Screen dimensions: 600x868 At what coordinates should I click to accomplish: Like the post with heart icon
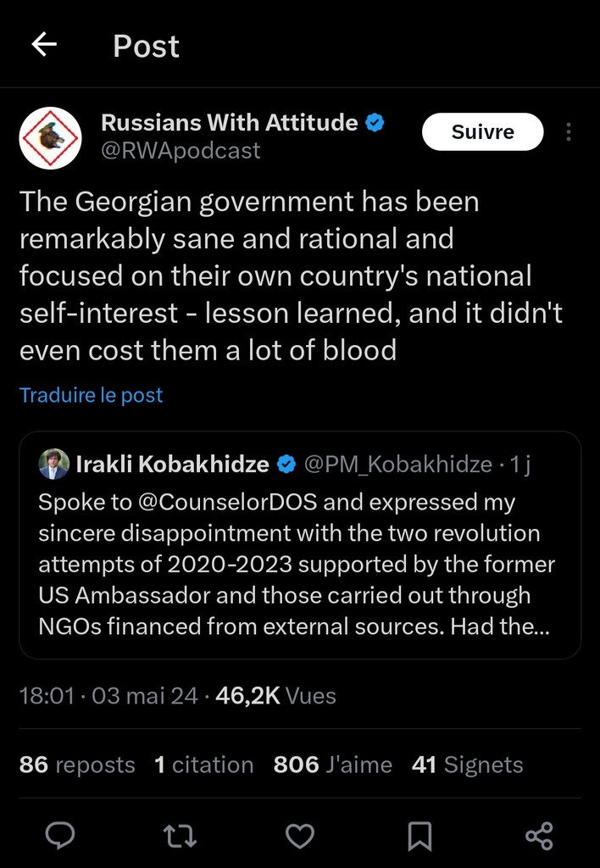pyautogui.click(x=299, y=836)
